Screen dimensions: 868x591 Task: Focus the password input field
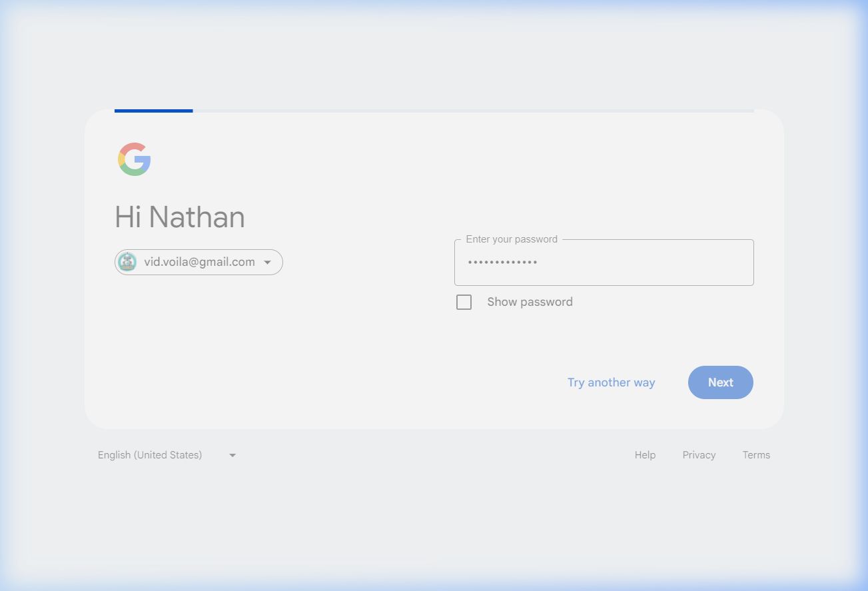pos(604,263)
